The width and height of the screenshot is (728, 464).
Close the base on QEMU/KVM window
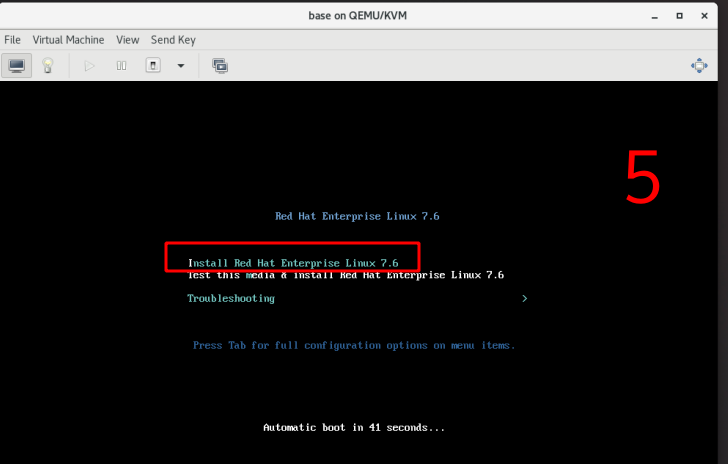pos(704,16)
